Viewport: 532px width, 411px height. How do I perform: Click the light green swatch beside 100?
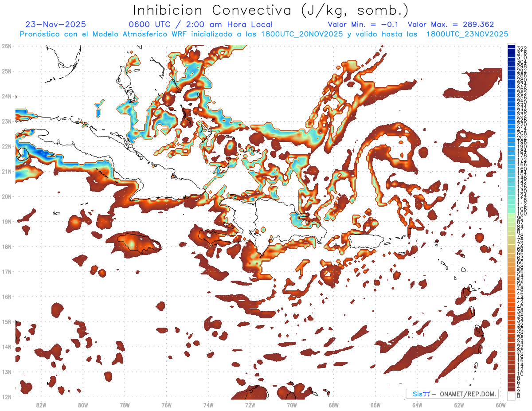coord(511,215)
